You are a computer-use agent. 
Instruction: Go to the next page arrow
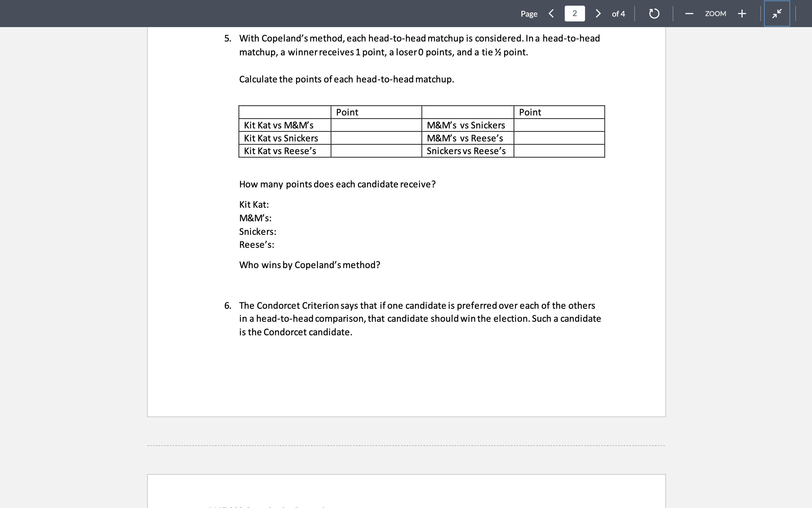[598, 14]
